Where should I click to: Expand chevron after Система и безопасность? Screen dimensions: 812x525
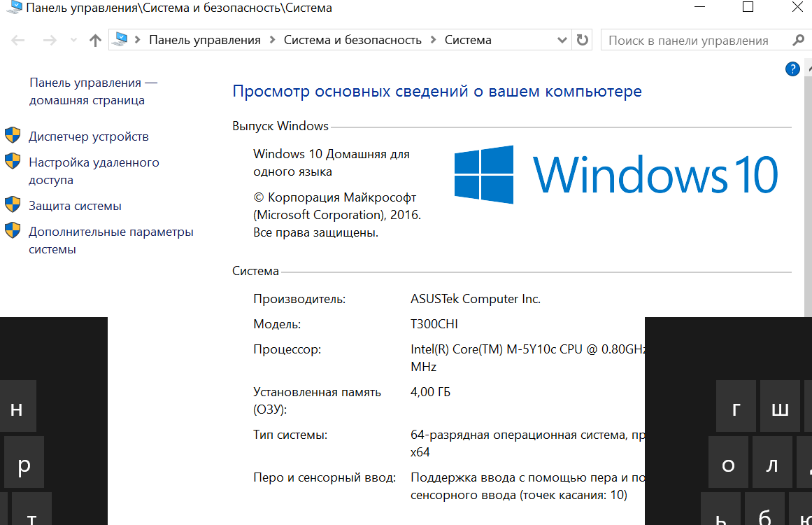pyautogui.click(x=434, y=40)
